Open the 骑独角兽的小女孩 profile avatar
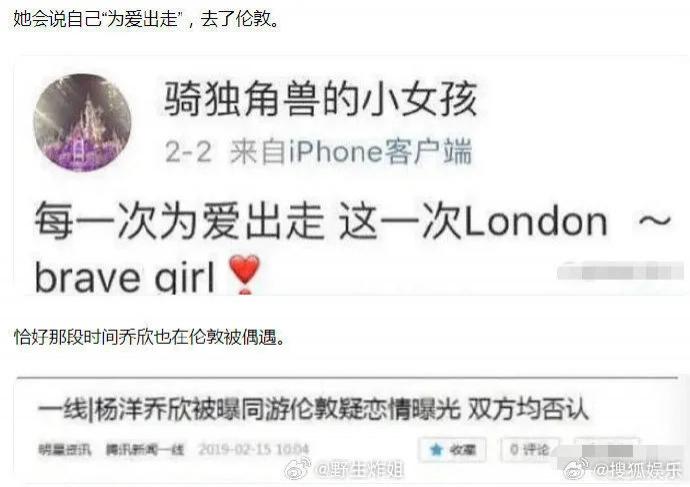 (x=82, y=123)
